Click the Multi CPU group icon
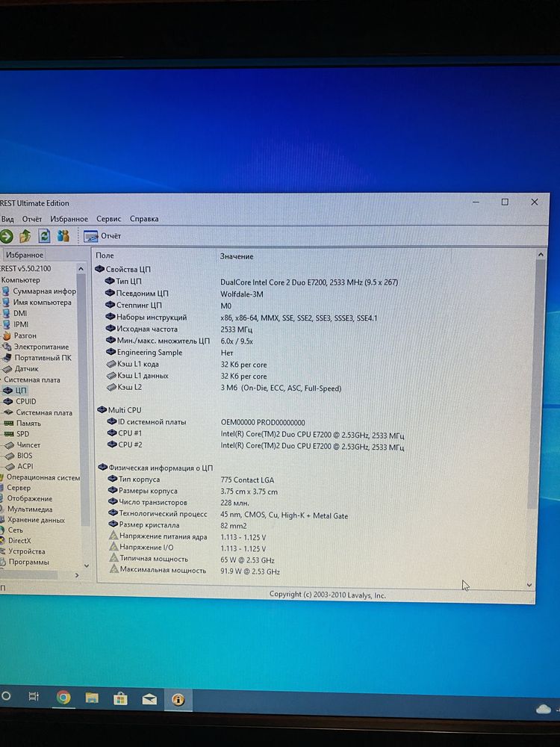 (102, 409)
